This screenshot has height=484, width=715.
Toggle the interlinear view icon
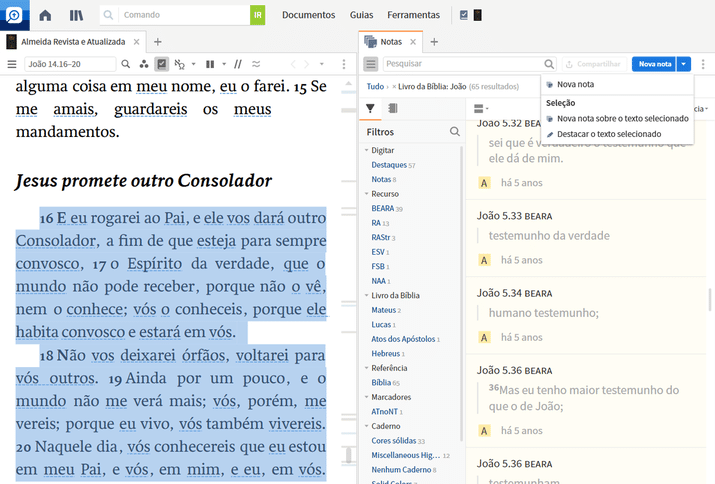(x=180, y=64)
